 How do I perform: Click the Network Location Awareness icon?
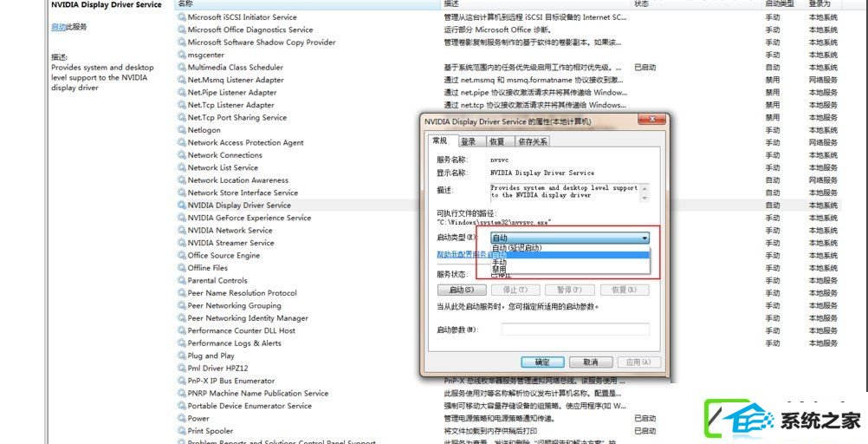point(182,180)
